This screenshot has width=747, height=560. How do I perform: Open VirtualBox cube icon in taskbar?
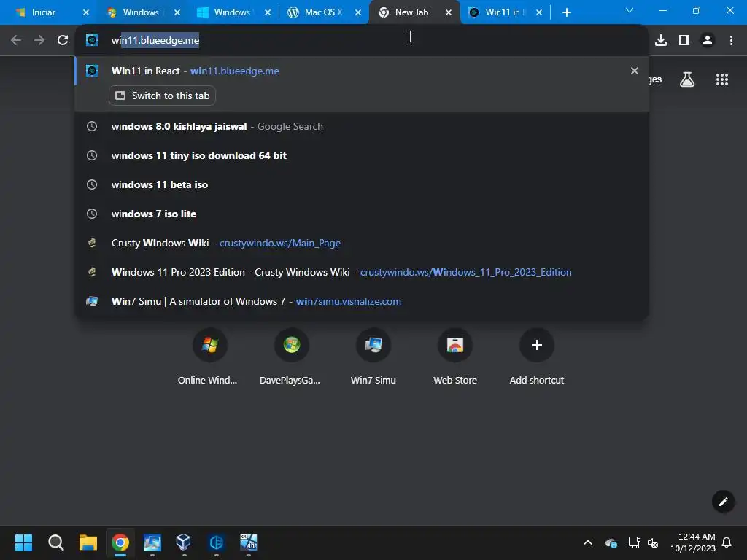(x=183, y=542)
